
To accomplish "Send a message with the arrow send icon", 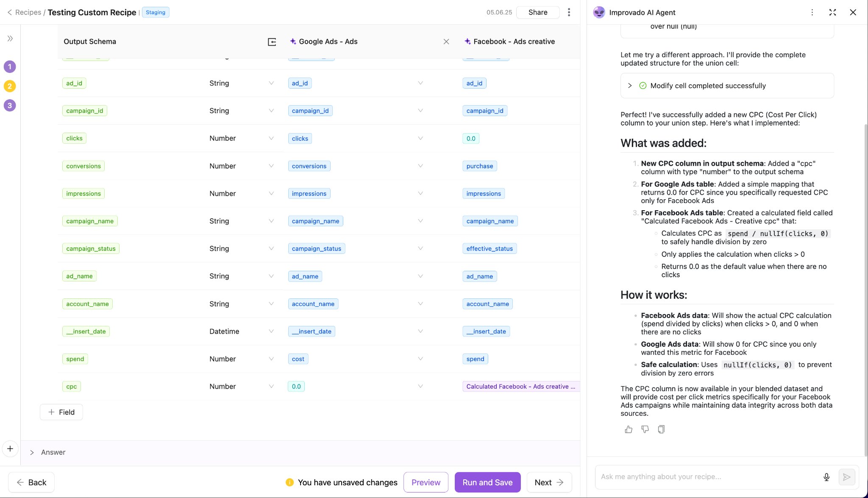I will [x=847, y=477].
